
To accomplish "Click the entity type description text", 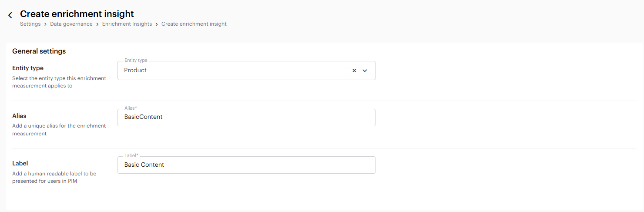I will (x=59, y=82).
